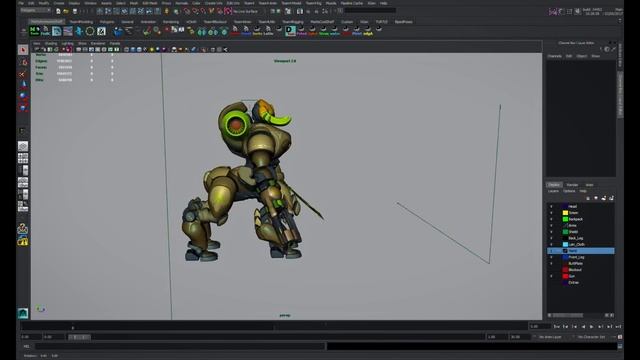Open the File menu
Image resolution: width=640 pixels, height=360 pixels.
tap(21, 3)
